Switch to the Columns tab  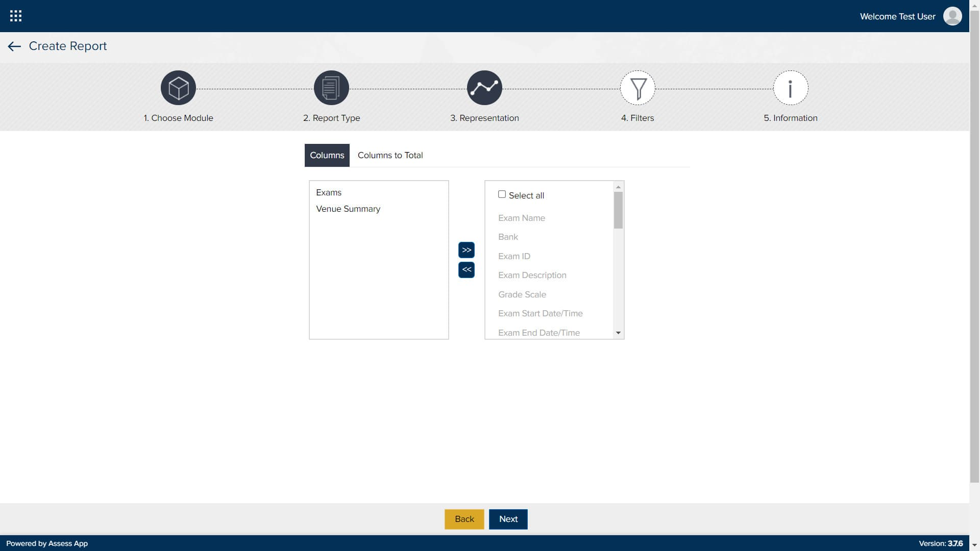(x=327, y=155)
